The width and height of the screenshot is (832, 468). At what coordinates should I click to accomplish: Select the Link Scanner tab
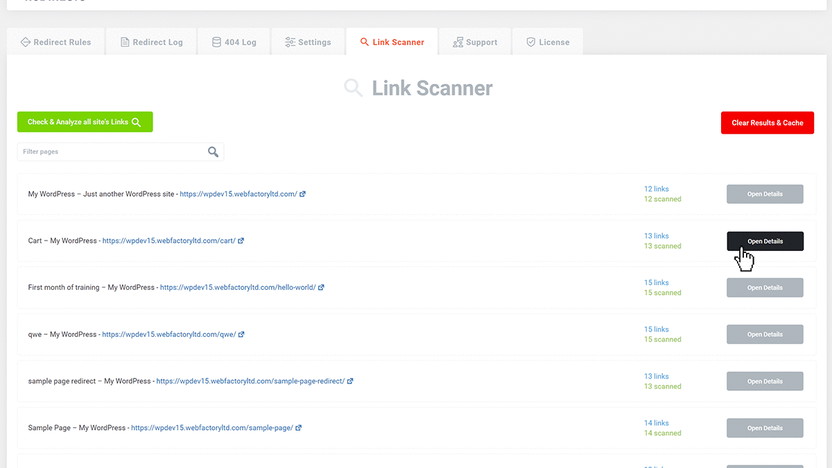392,42
